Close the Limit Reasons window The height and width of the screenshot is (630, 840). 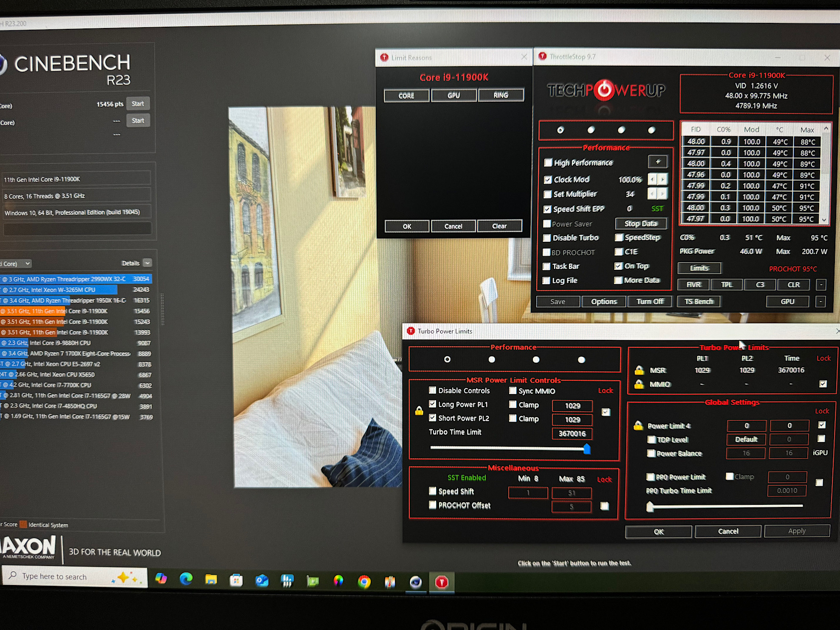pyautogui.click(x=524, y=57)
